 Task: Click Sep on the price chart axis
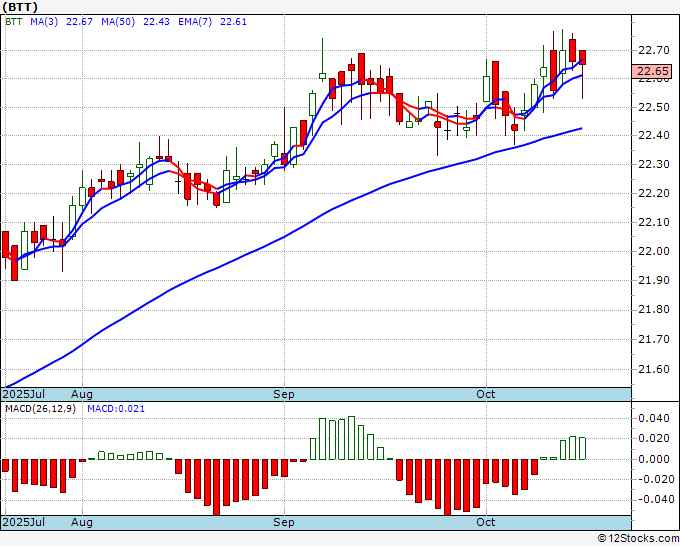click(284, 394)
